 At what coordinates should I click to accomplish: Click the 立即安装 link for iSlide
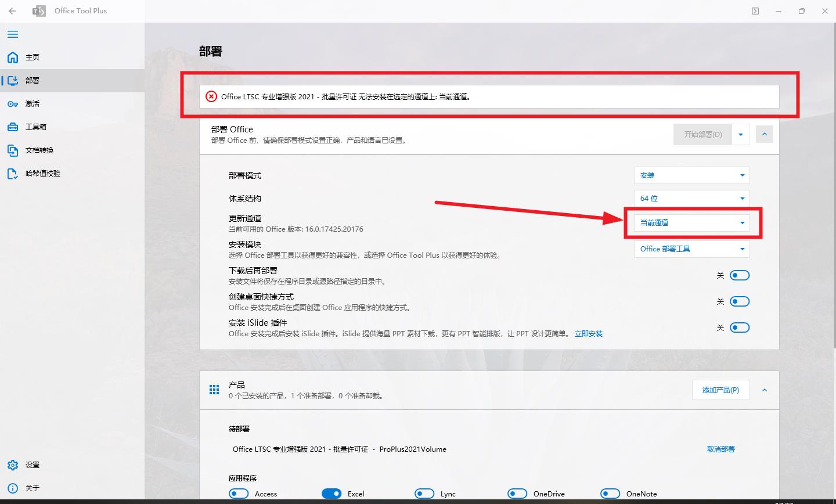pos(588,333)
